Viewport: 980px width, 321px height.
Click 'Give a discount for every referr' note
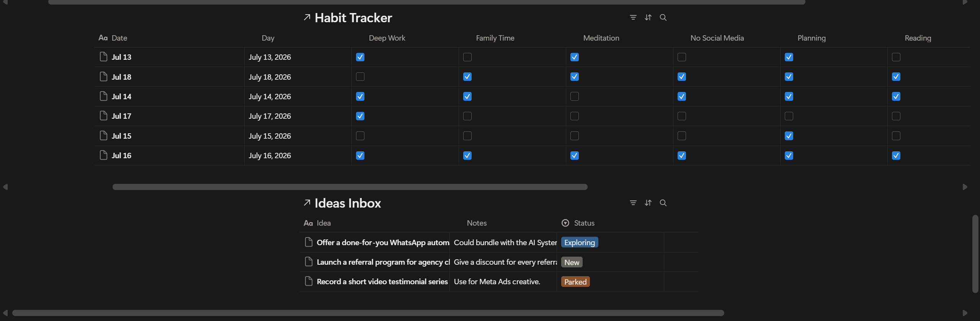coord(505,262)
